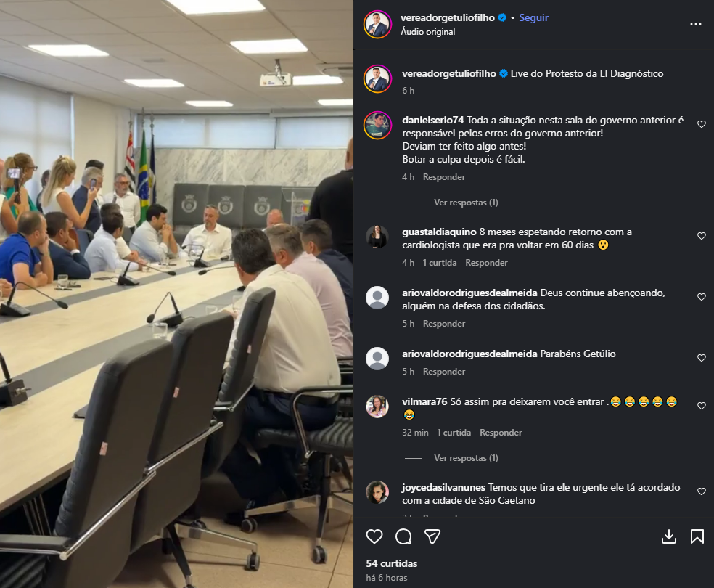Like guastaldiaquino's cardiologista comment
Image resolution: width=714 pixels, height=588 pixels.
pyautogui.click(x=702, y=236)
